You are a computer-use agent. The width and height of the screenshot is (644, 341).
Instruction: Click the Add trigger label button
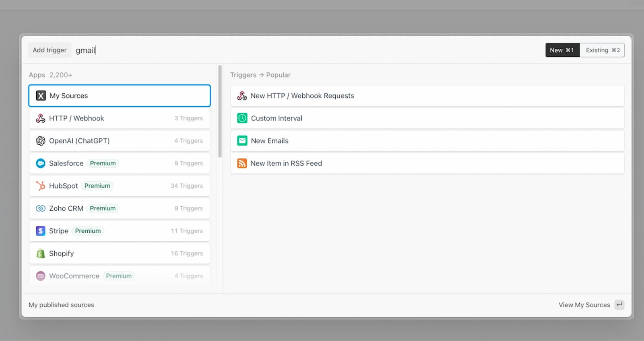50,50
